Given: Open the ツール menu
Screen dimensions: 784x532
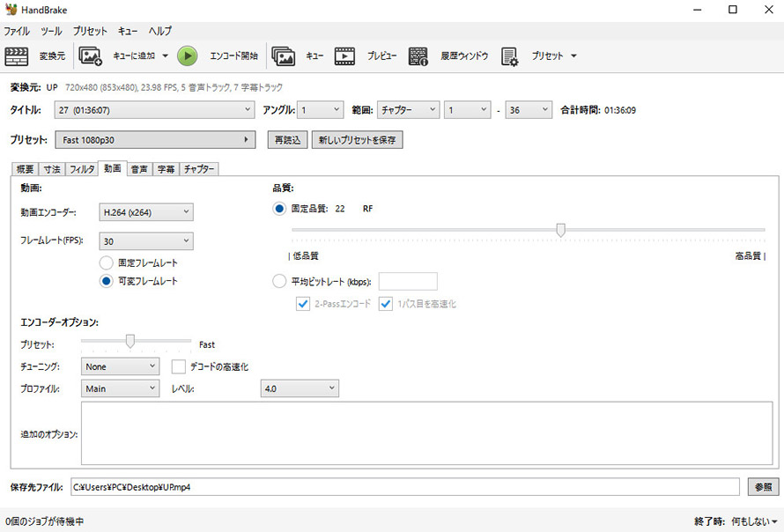Looking at the screenshot, I should (x=51, y=31).
